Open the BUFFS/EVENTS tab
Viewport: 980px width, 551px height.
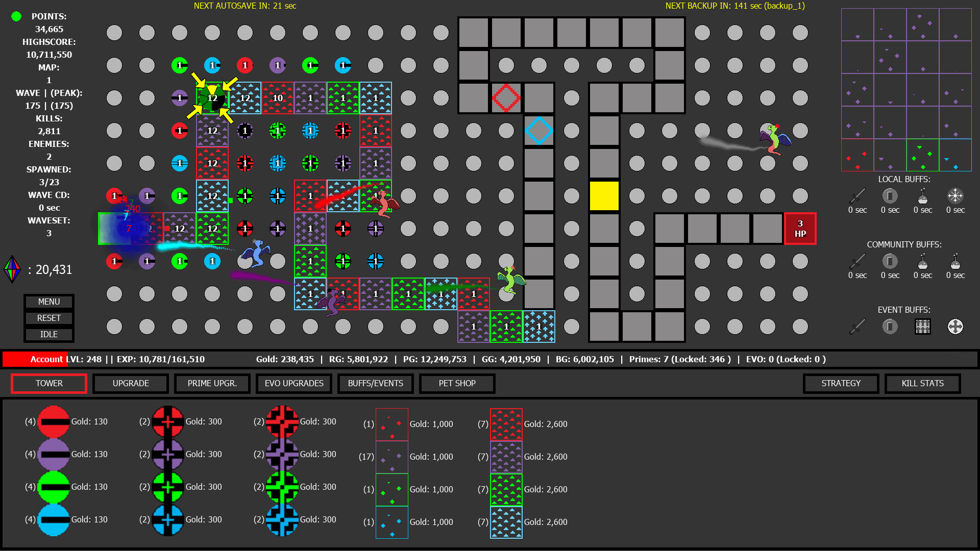(375, 383)
